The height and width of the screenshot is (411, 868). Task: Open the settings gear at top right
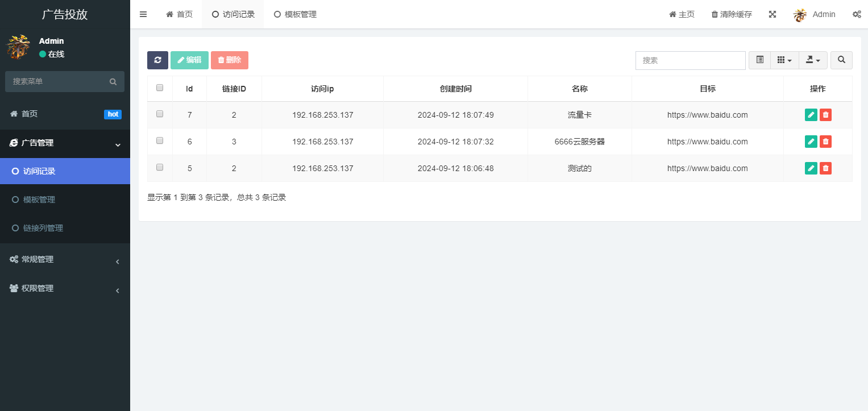[857, 14]
